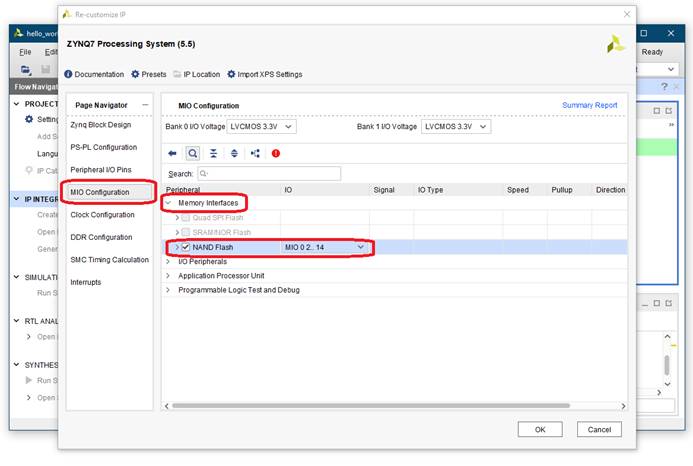Click the back arrow icon in MIO toolbar
This screenshot has width=693, height=466.
pyautogui.click(x=172, y=153)
